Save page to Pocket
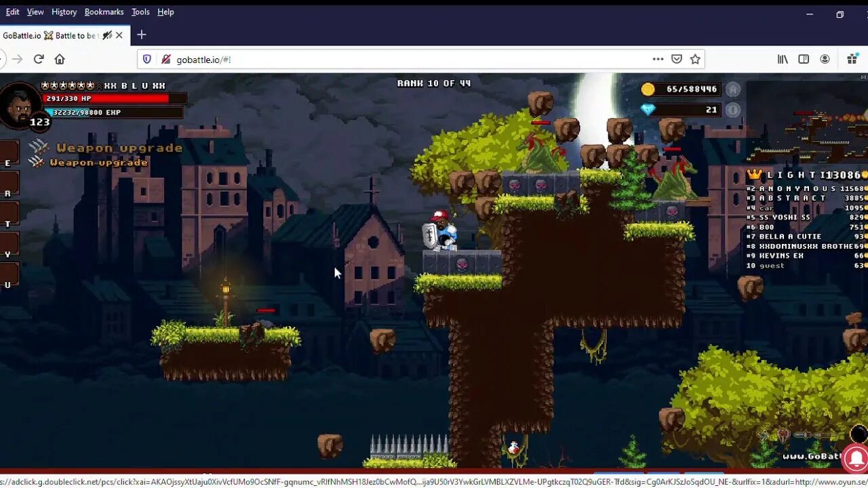This screenshot has width=868, height=488. pos(676,59)
